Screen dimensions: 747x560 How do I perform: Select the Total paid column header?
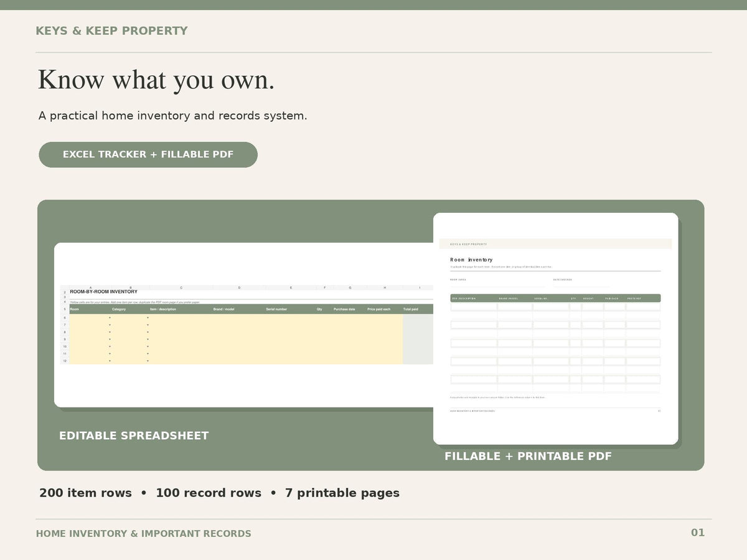[x=411, y=309]
